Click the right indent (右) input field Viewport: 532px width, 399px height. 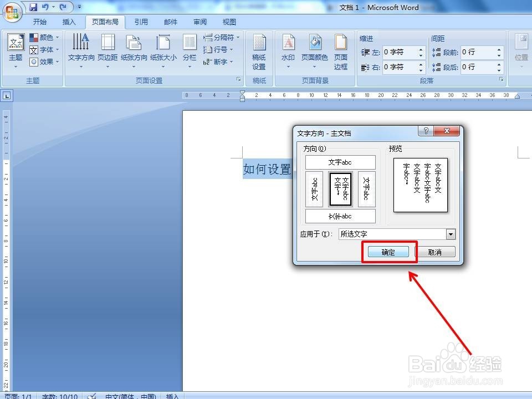pos(400,67)
